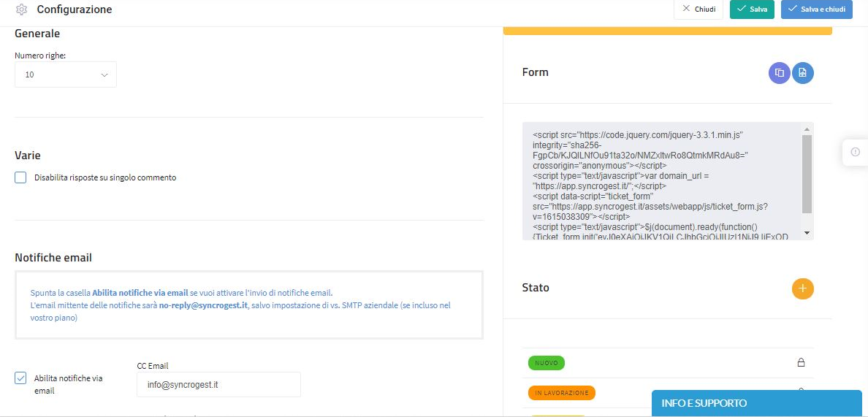Open the Numero righe dropdown
This screenshot has height=417, width=868.
click(x=65, y=74)
